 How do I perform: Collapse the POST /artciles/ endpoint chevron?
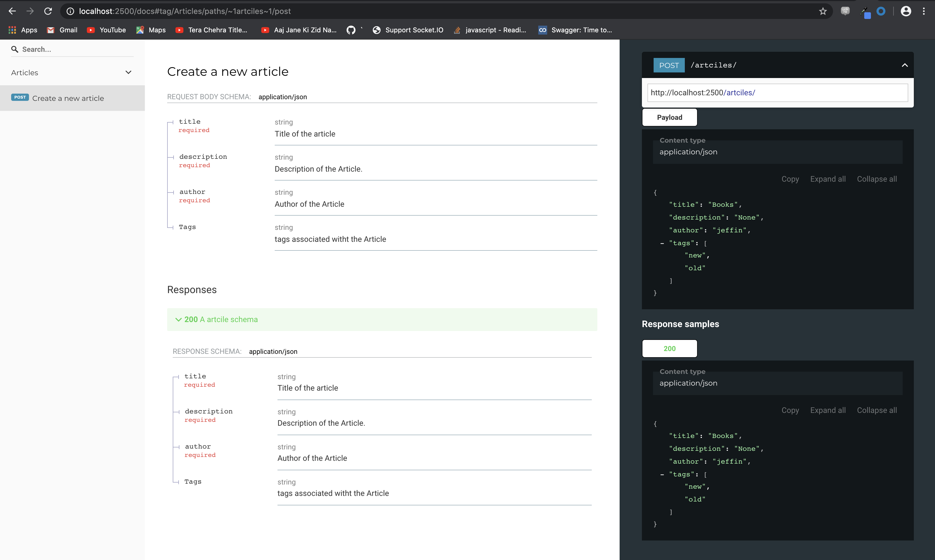[905, 65]
